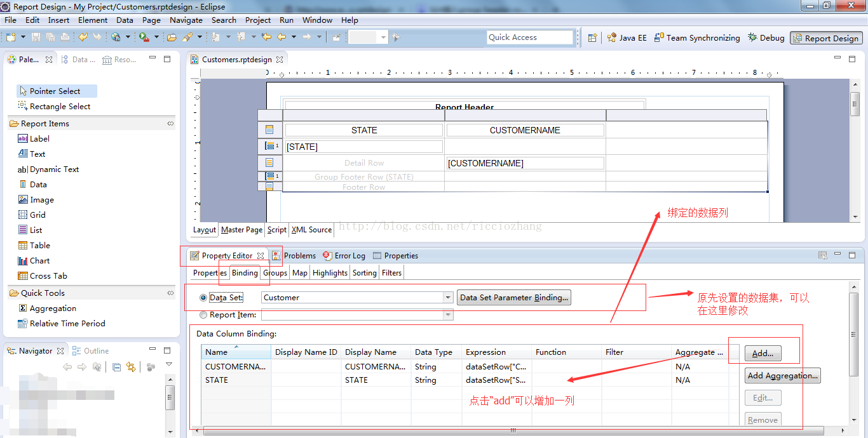Click the Run green play icon
868x438 pixels.
click(144, 37)
